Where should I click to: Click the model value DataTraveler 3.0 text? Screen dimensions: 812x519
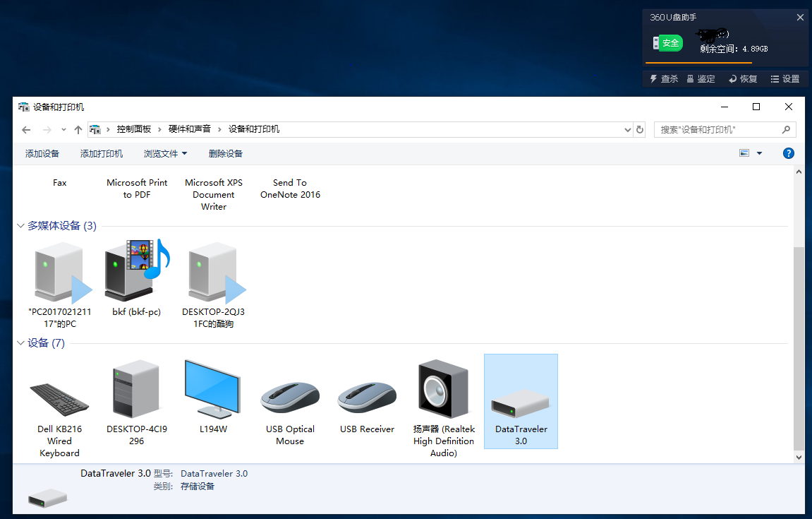click(x=214, y=473)
